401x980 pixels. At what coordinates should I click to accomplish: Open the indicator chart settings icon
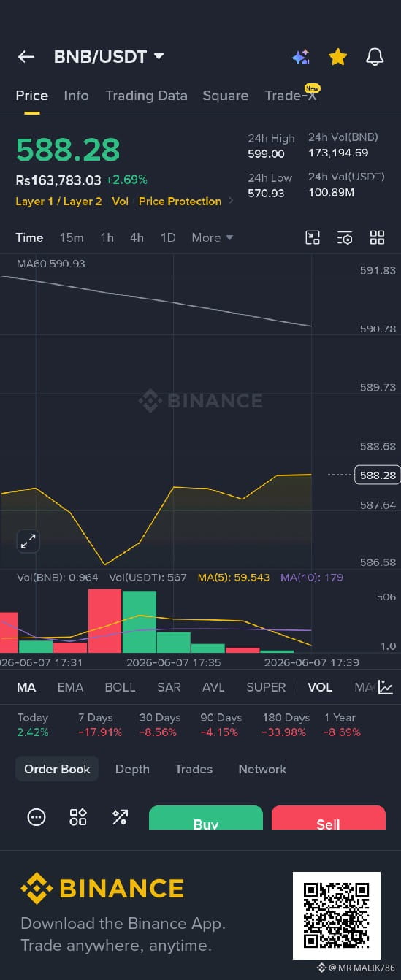(x=385, y=687)
